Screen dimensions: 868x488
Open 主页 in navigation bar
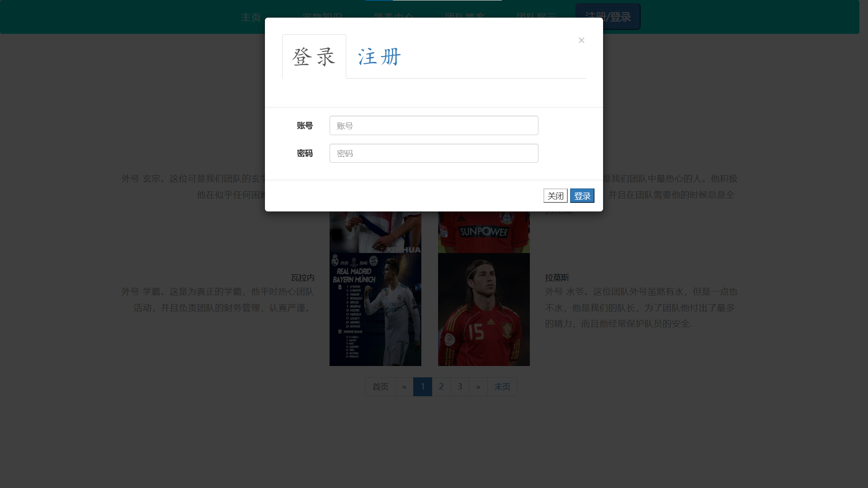[x=251, y=17]
